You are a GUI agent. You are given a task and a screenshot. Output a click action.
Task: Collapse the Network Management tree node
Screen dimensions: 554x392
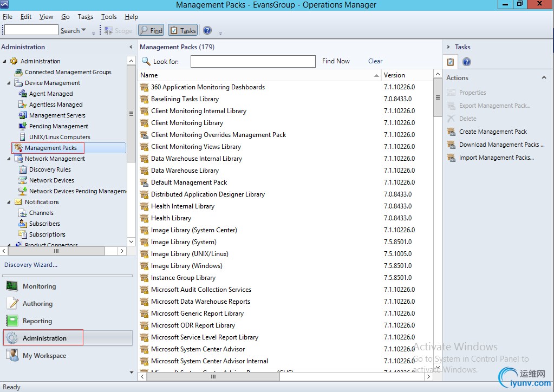coord(9,159)
